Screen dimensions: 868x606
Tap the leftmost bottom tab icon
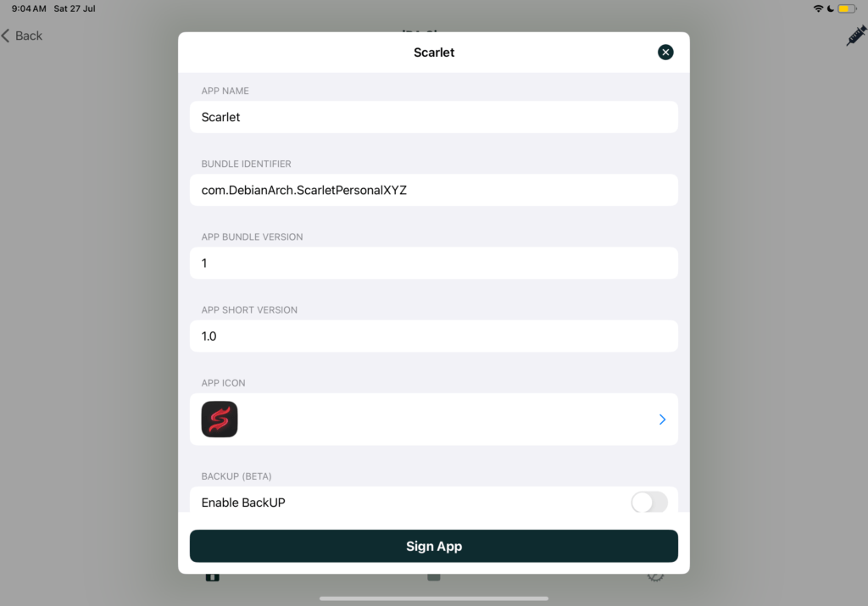point(213,577)
